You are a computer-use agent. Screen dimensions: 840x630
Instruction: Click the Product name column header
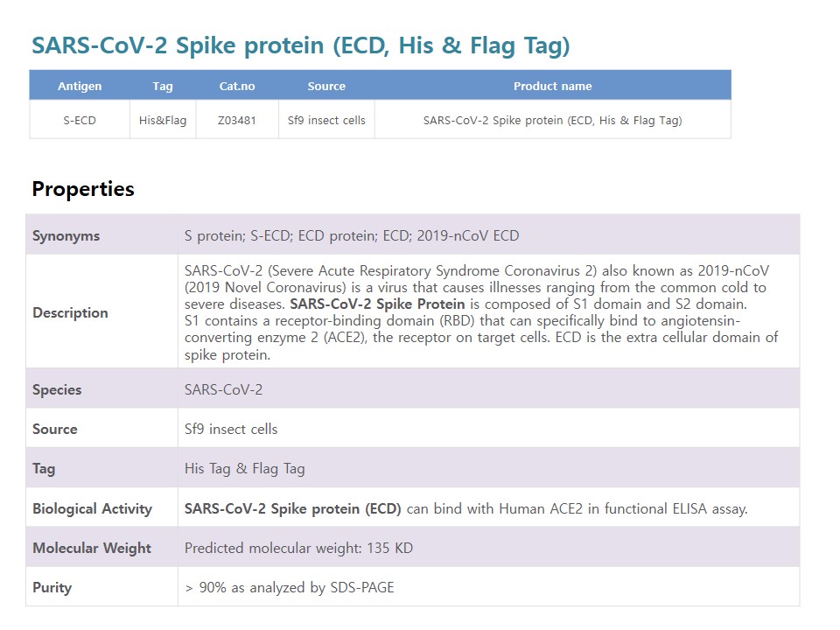[552, 87]
